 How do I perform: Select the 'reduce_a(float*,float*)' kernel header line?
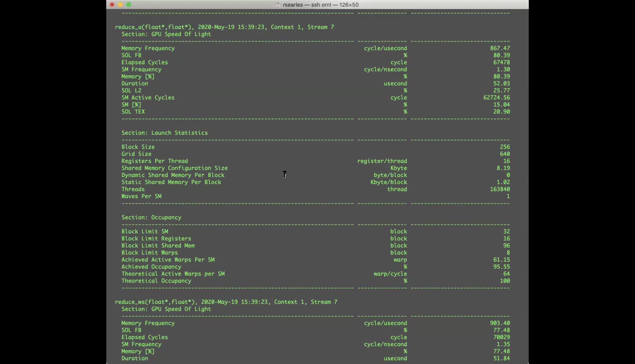coord(224,27)
